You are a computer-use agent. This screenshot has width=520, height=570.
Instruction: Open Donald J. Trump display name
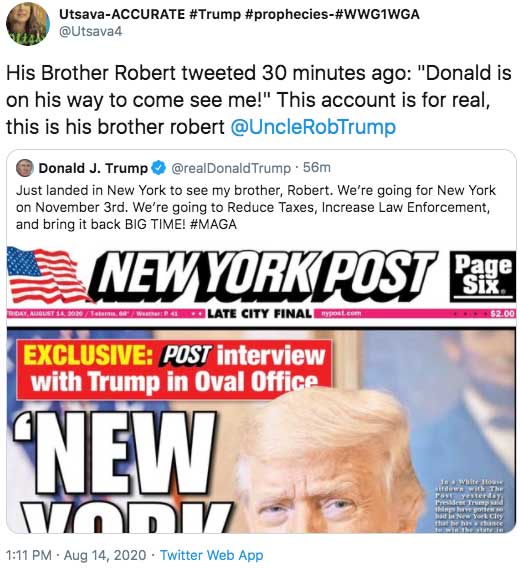pos(93,168)
